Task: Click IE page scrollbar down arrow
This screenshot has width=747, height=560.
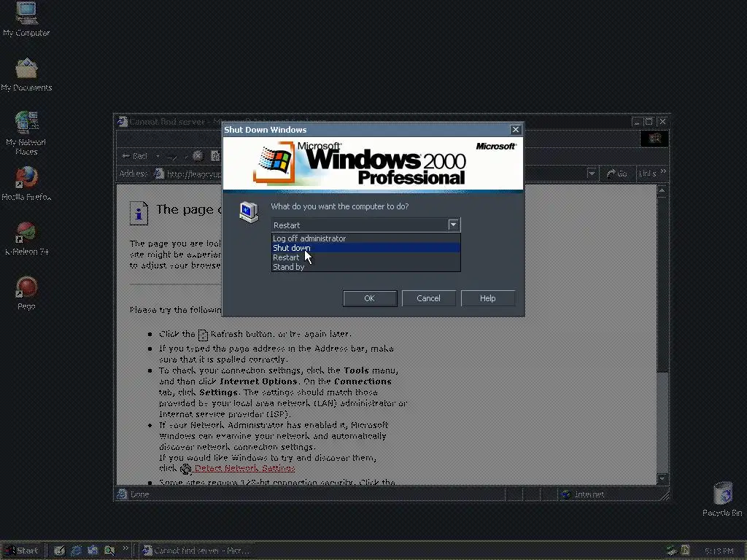Action: [x=662, y=478]
